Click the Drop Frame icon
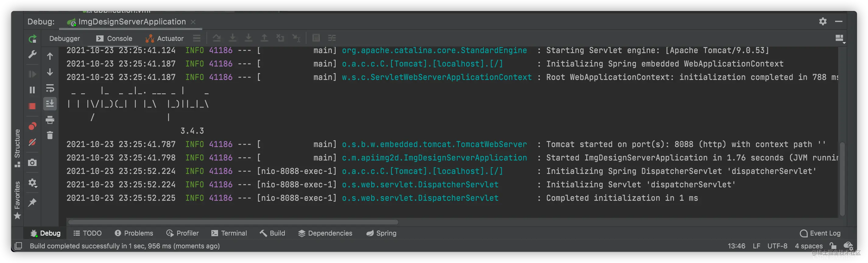Screen dimensions: 868x263 (280, 38)
